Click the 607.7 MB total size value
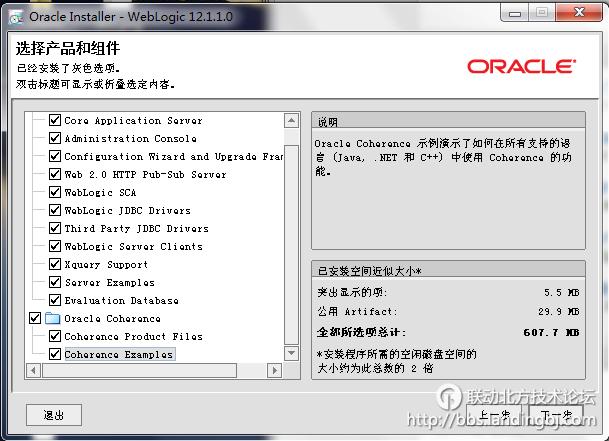 tap(551, 333)
